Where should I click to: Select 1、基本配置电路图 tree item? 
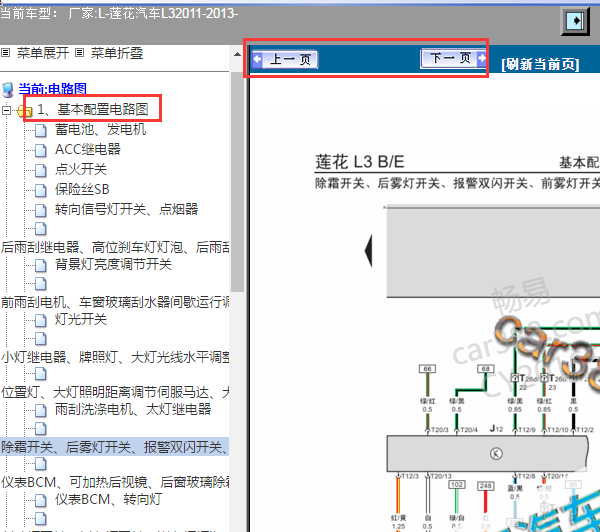[x=93, y=109]
